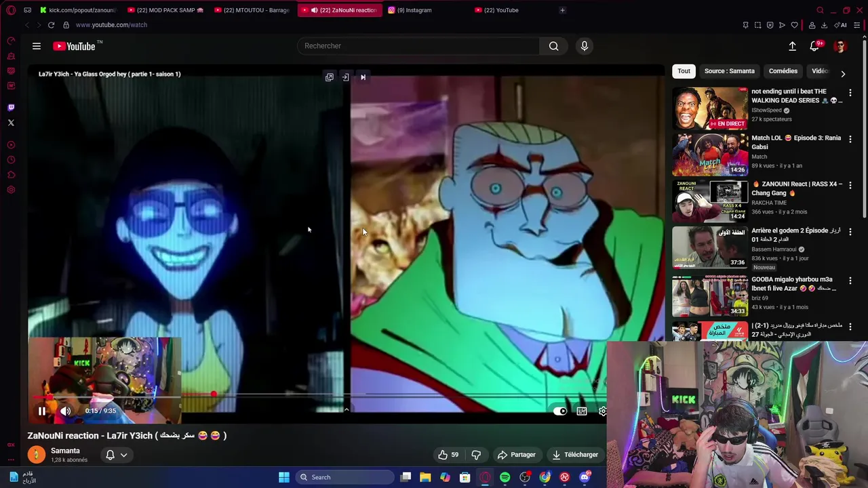Open Discord from the taskbar

(585, 477)
